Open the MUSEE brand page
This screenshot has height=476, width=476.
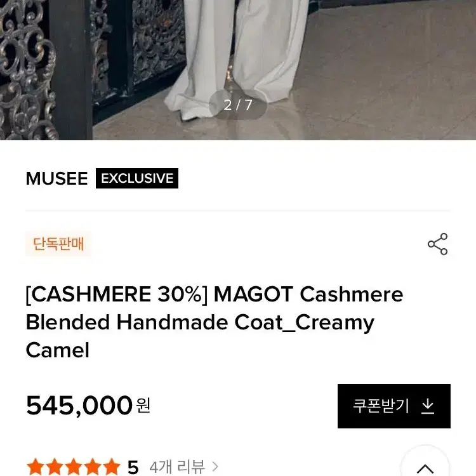pos(56,178)
